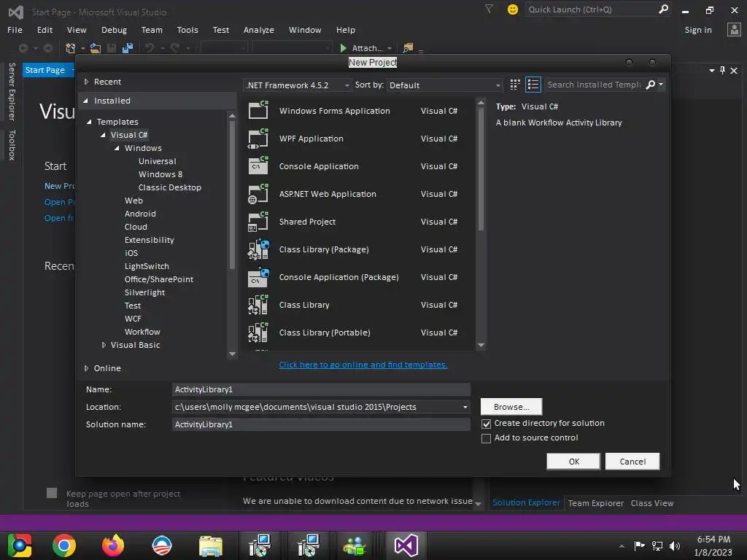Open the Debug menu

pyautogui.click(x=114, y=29)
